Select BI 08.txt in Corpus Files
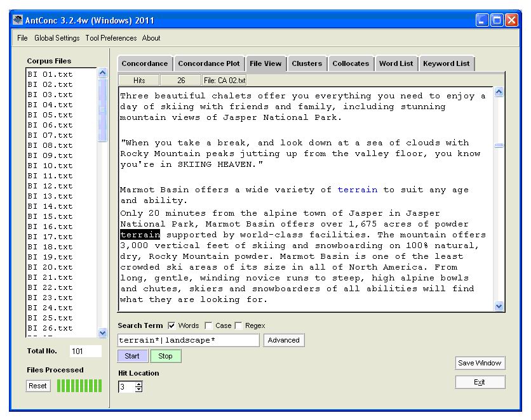 click(x=50, y=145)
